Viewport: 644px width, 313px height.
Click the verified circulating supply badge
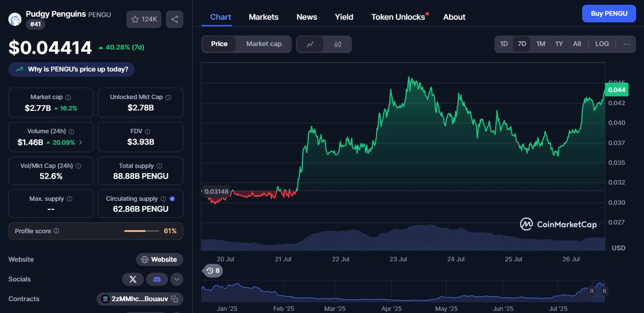click(172, 199)
